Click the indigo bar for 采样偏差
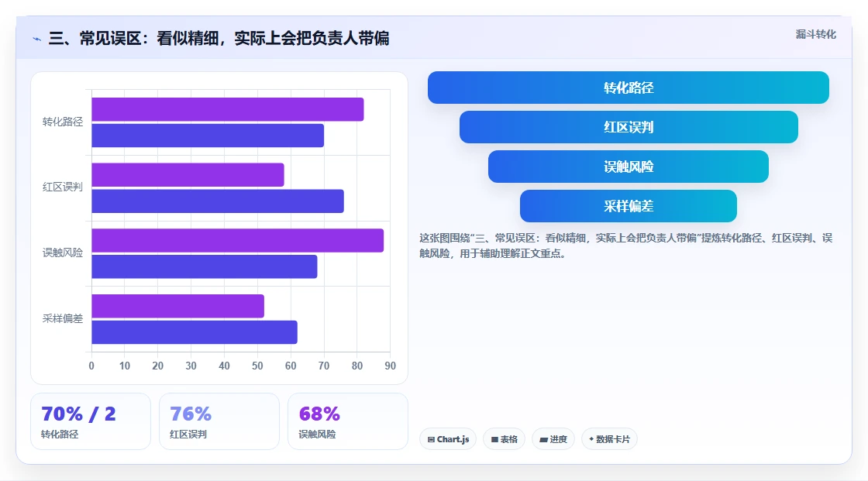Image resolution: width=868 pixels, height=481 pixels. click(x=195, y=332)
